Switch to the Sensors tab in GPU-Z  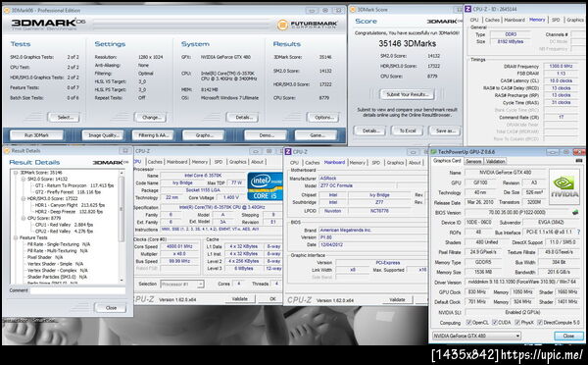point(473,161)
